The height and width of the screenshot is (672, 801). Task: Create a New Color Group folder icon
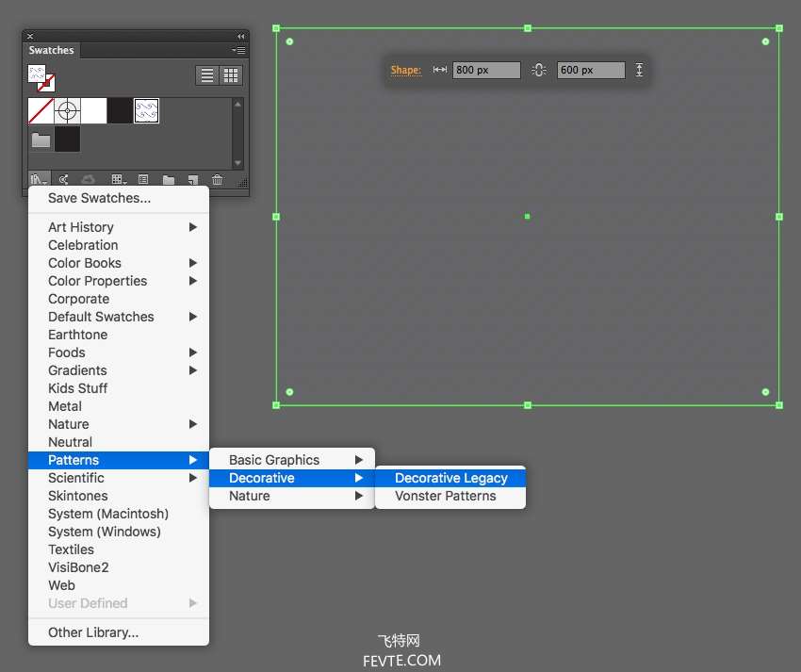pyautogui.click(x=168, y=180)
